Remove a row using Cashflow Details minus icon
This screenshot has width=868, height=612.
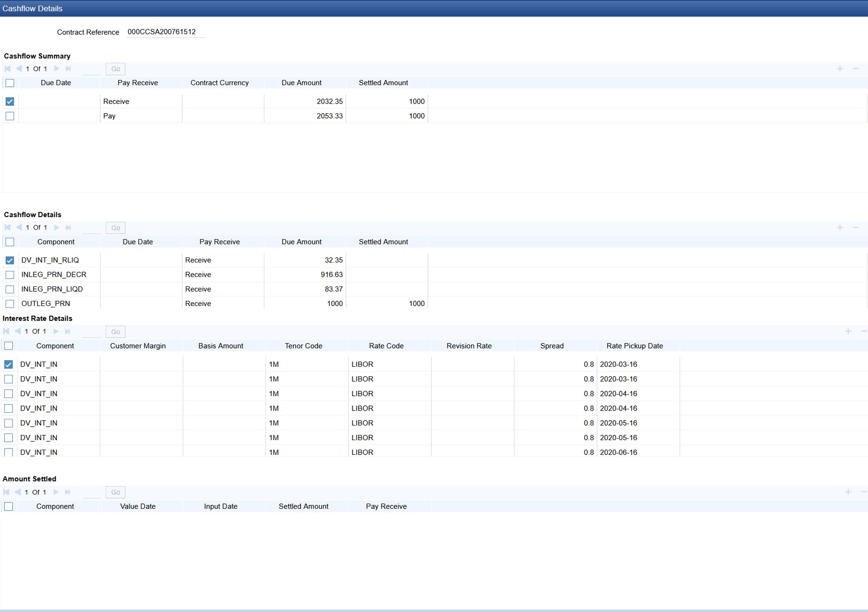click(855, 227)
